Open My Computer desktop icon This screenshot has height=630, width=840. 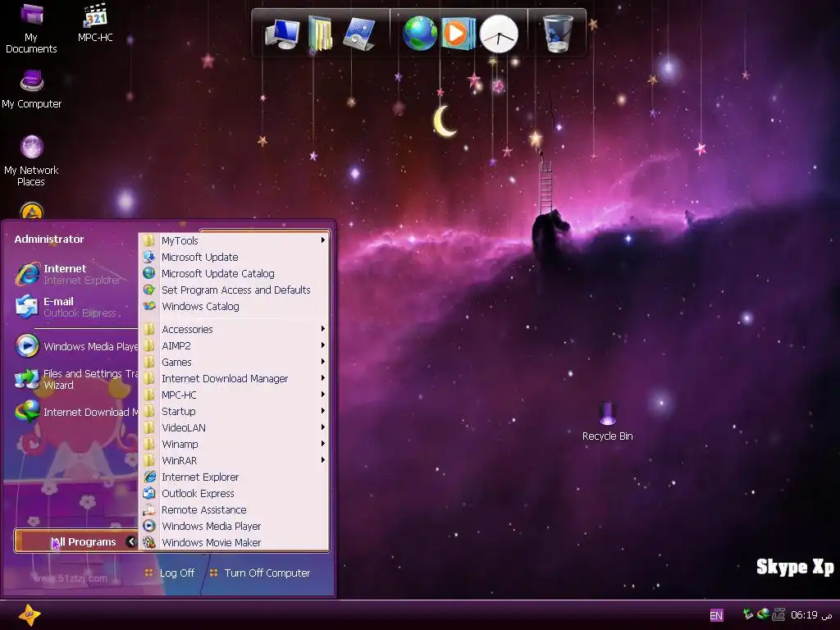click(32, 89)
